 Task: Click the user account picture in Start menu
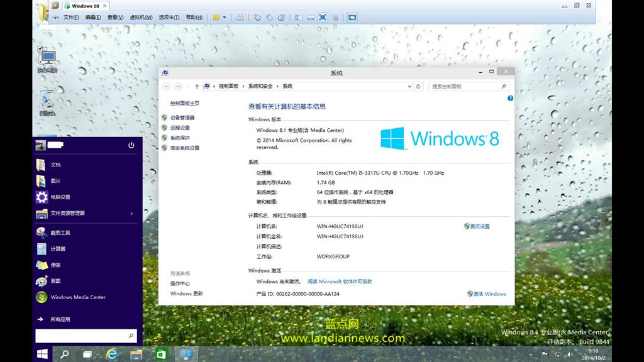[x=41, y=145]
